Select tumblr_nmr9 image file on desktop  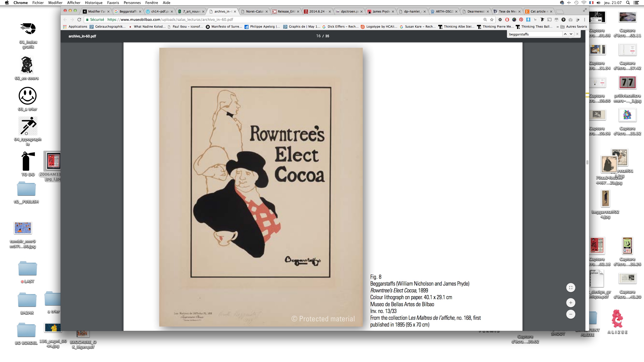(x=23, y=235)
